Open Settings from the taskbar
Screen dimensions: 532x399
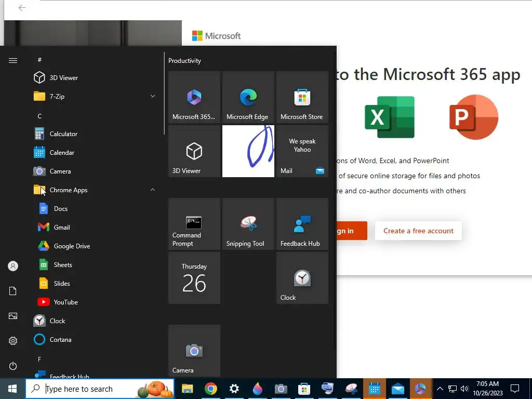(x=234, y=389)
